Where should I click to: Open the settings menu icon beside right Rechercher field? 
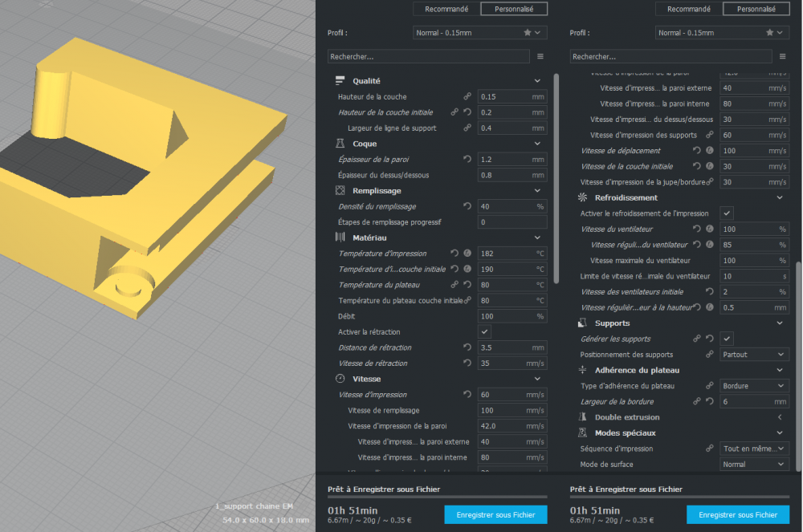(x=782, y=57)
